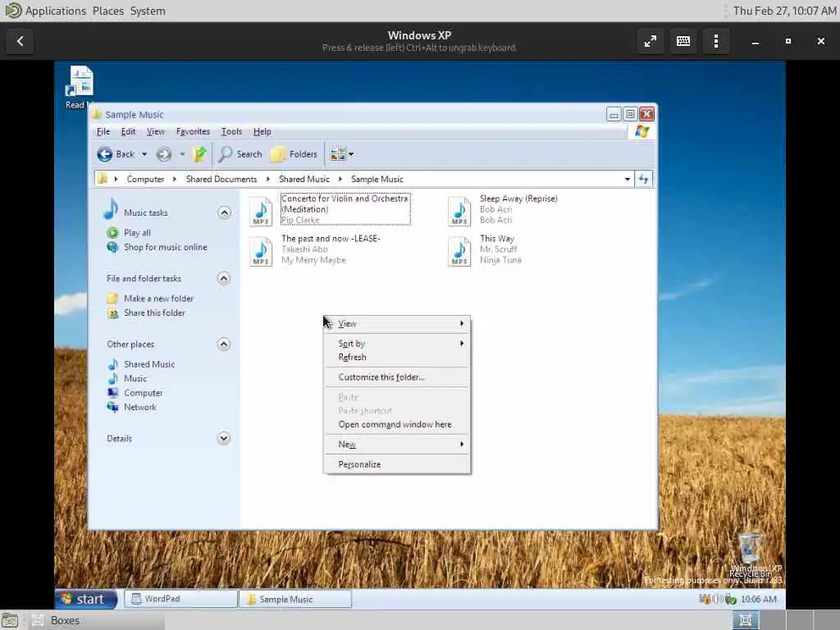Image resolution: width=840 pixels, height=630 pixels.
Task: Click the refresh button beside address bar
Action: pos(643,179)
